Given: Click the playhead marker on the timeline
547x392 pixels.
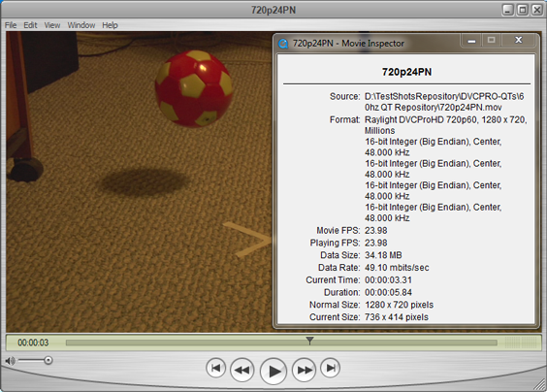Looking at the screenshot, I should [309, 340].
